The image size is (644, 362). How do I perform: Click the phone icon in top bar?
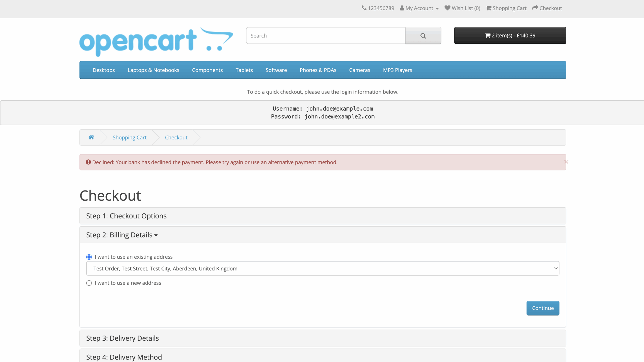tap(364, 8)
